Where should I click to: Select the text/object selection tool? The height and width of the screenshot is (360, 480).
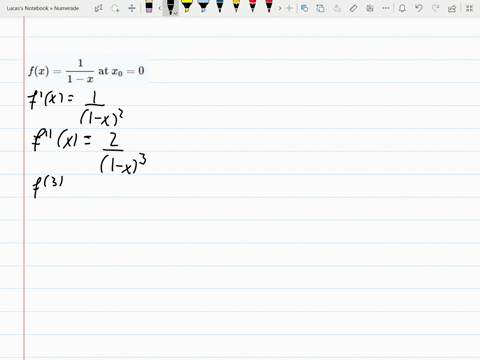click(99, 8)
